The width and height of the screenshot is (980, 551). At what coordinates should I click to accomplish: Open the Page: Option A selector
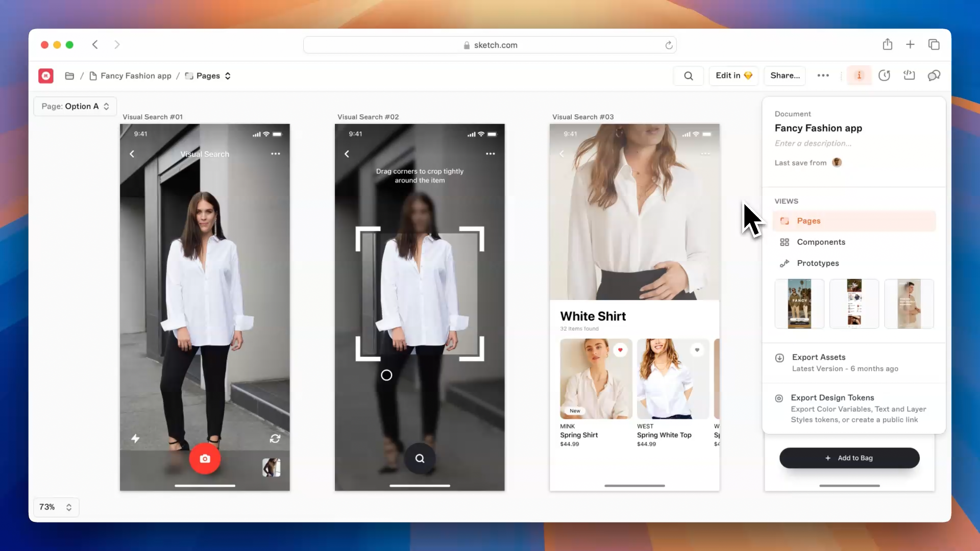coord(75,106)
